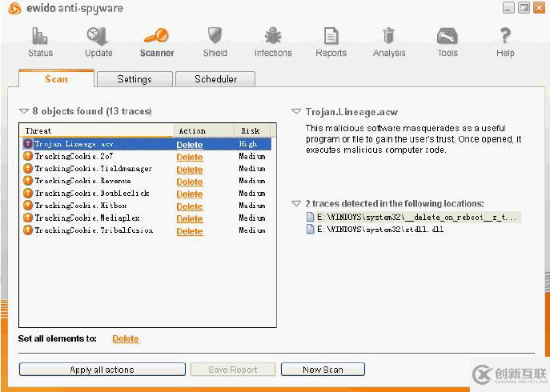Sort list by Risk column header
Image resolution: width=550 pixels, height=392 pixels.
[x=252, y=130]
